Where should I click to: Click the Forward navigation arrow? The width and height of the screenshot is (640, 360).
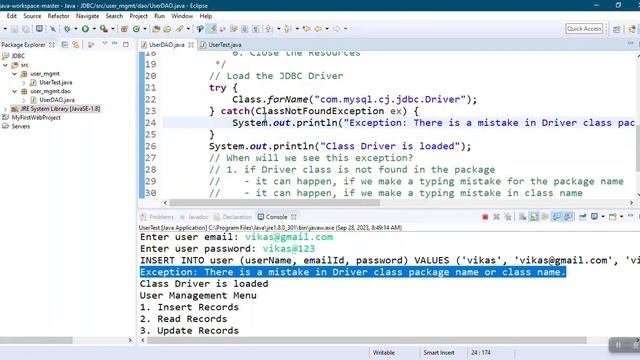[x=336, y=29]
